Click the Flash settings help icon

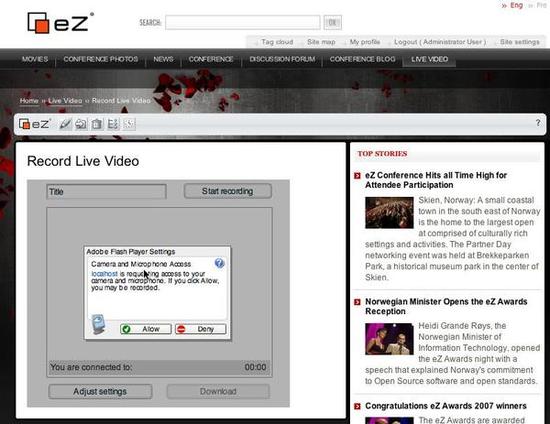220,263
